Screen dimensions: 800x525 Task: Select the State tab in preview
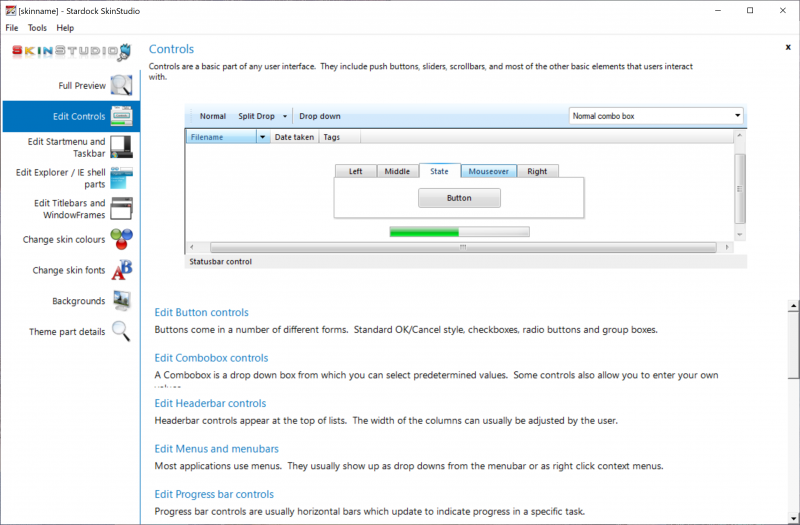click(x=439, y=171)
